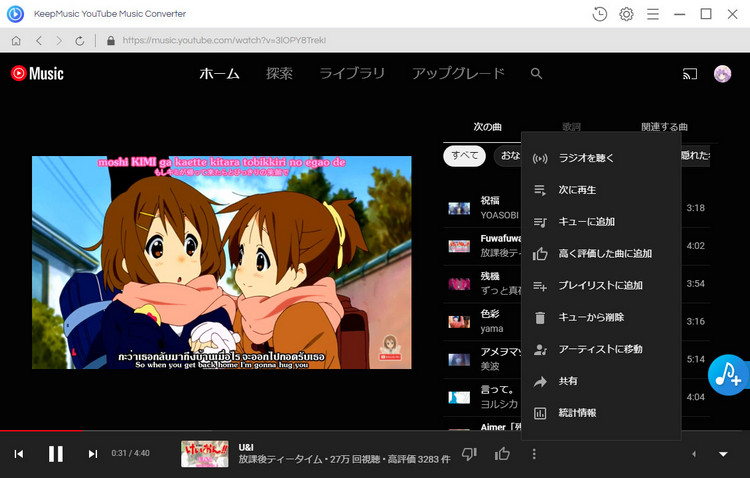Click the U&I album thumbnail in player bar
The image size is (750, 478).
tap(204, 454)
